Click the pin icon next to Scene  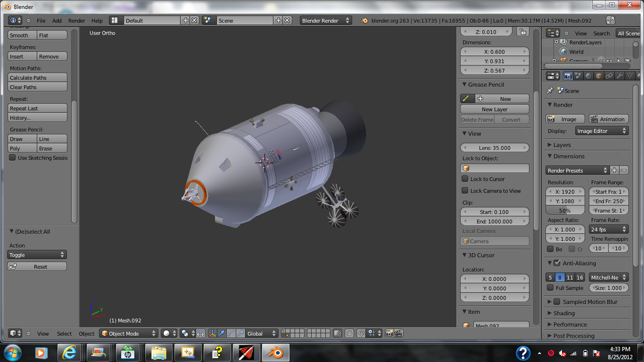(550, 91)
